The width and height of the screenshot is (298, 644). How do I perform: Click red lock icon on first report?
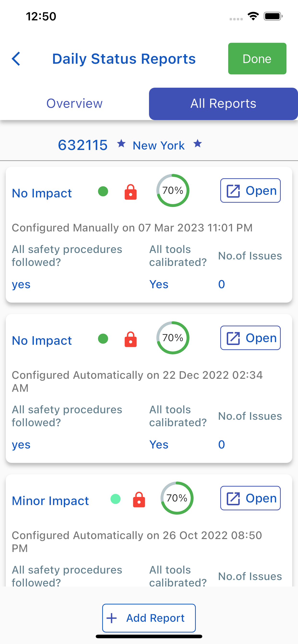(131, 192)
